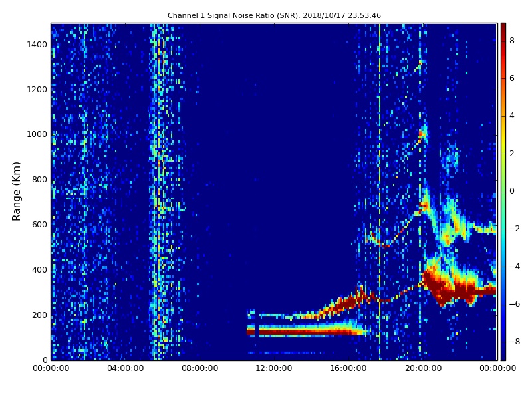This screenshot has height=399, width=532.
Task: Click the 1000 range tick label
Action: coord(37,134)
